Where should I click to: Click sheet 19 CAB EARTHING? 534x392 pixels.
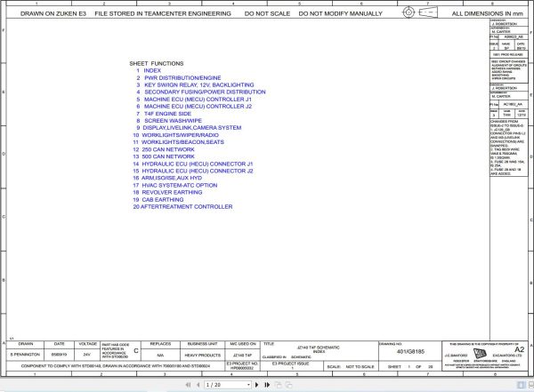pos(158,199)
